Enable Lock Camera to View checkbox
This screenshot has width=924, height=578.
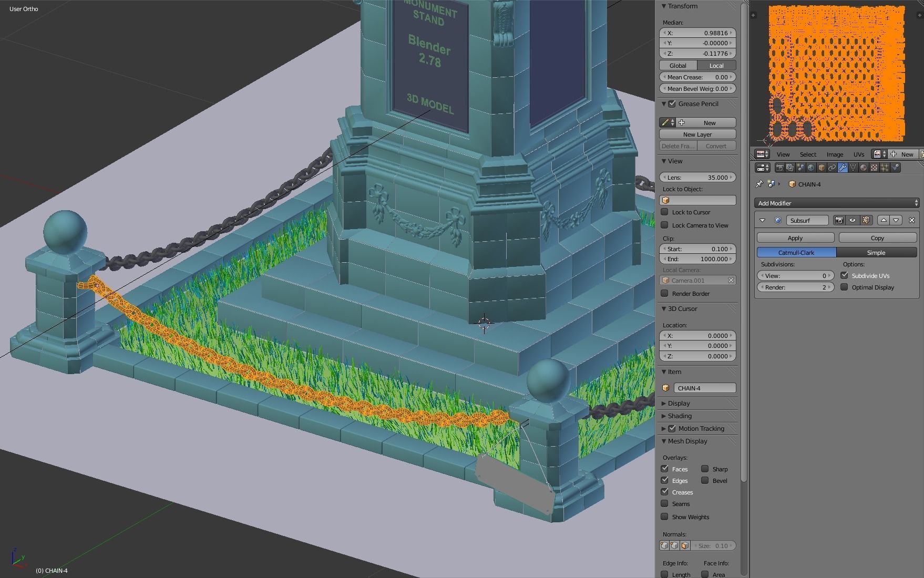tap(664, 225)
